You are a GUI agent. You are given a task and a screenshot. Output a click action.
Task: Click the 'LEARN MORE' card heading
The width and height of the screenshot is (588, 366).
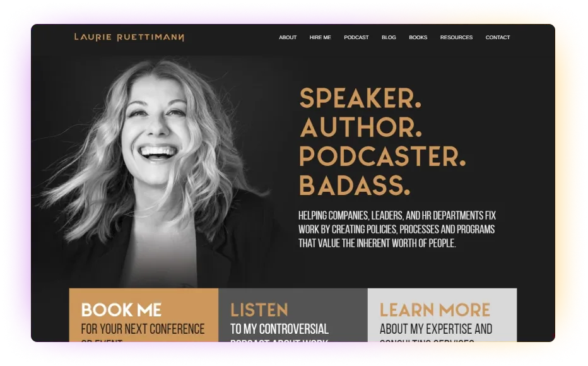pyautogui.click(x=435, y=310)
